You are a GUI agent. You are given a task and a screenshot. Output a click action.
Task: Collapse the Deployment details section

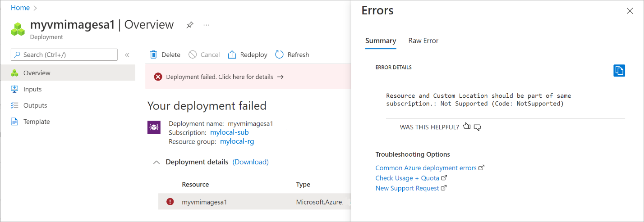tap(156, 162)
